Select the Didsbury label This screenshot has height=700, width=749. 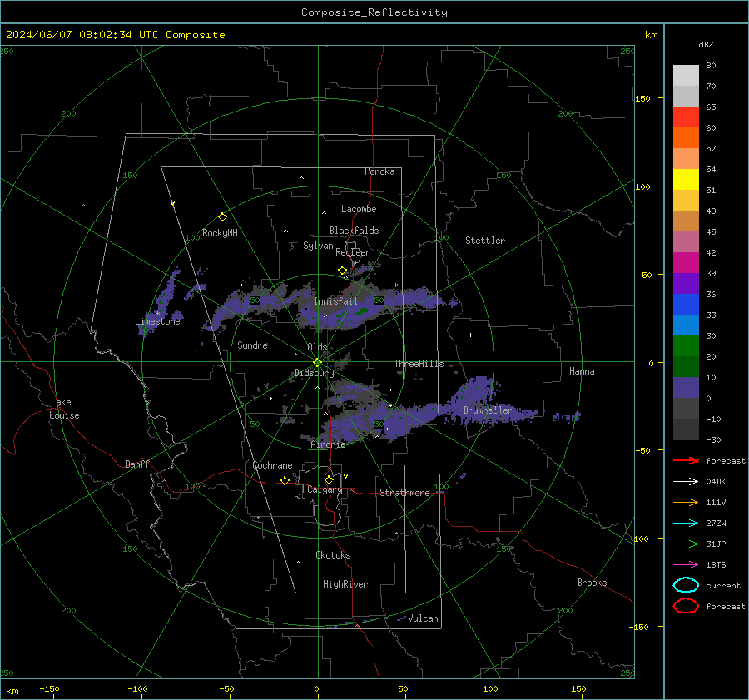[x=315, y=373]
